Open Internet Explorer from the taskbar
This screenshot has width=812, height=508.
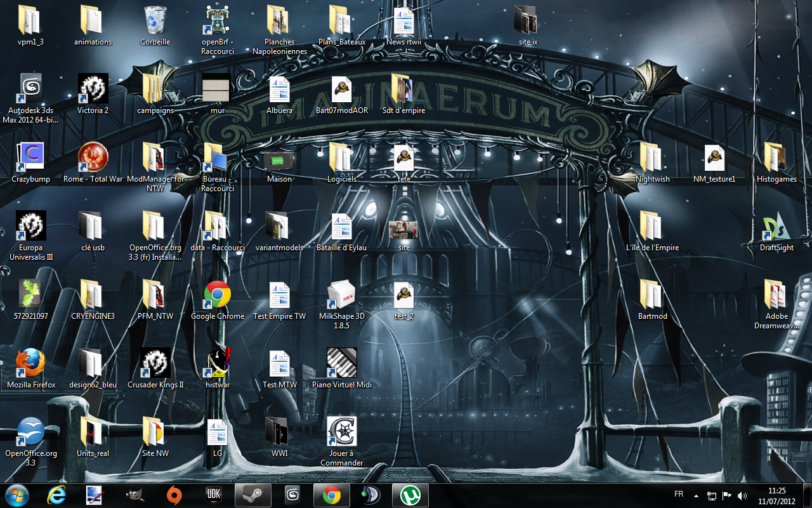pos(56,495)
